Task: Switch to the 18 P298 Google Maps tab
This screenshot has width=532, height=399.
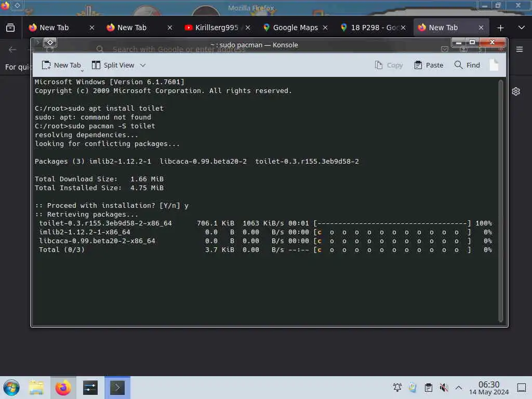Action: point(373,28)
